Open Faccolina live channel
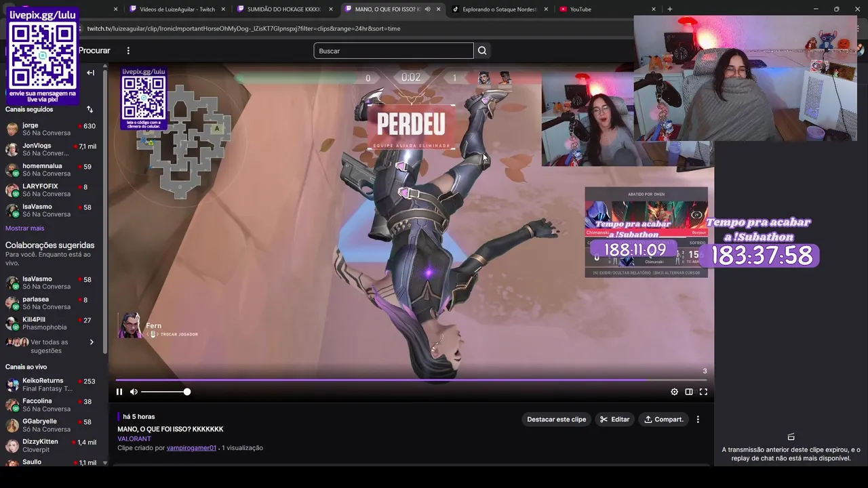This screenshot has height=488, width=868. [51, 405]
